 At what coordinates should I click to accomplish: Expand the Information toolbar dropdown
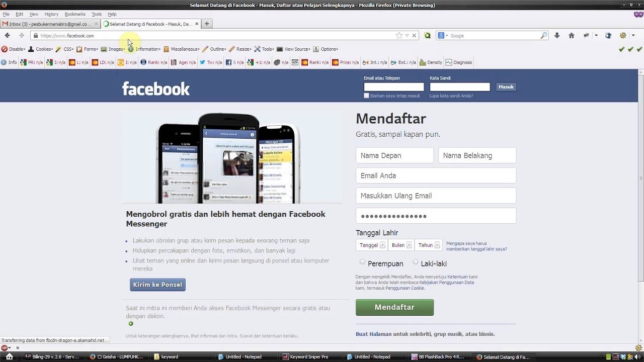pos(144,49)
